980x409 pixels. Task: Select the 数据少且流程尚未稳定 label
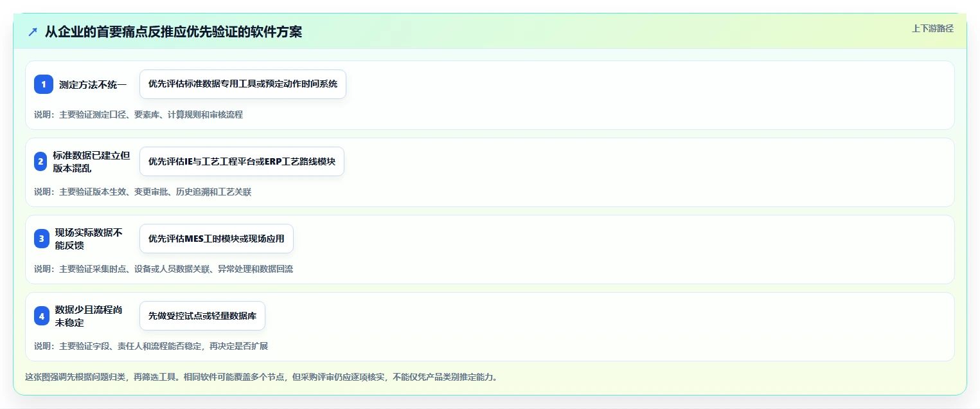(x=89, y=316)
